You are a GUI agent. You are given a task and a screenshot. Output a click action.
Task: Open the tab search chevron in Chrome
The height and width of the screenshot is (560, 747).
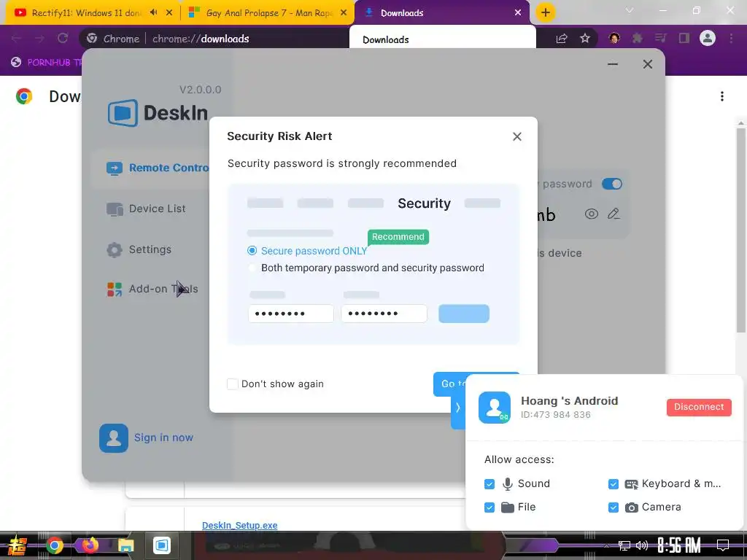pos(630,10)
